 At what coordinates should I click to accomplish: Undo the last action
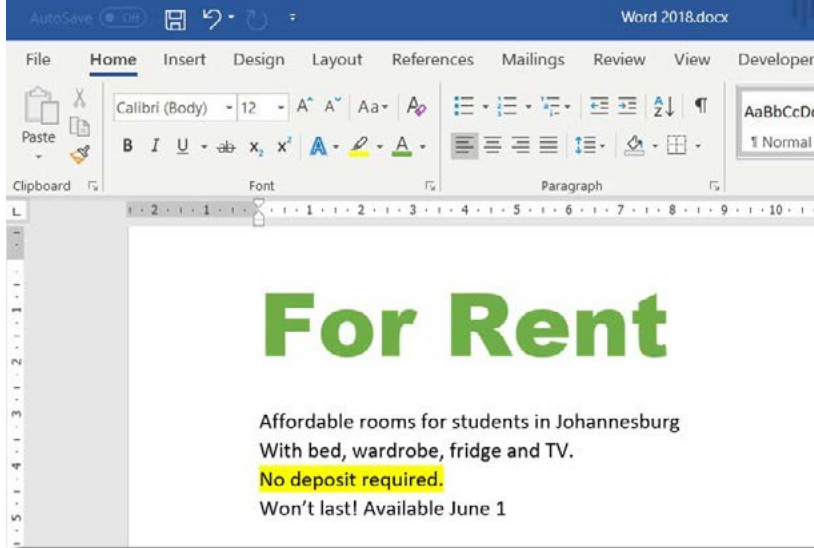(211, 19)
